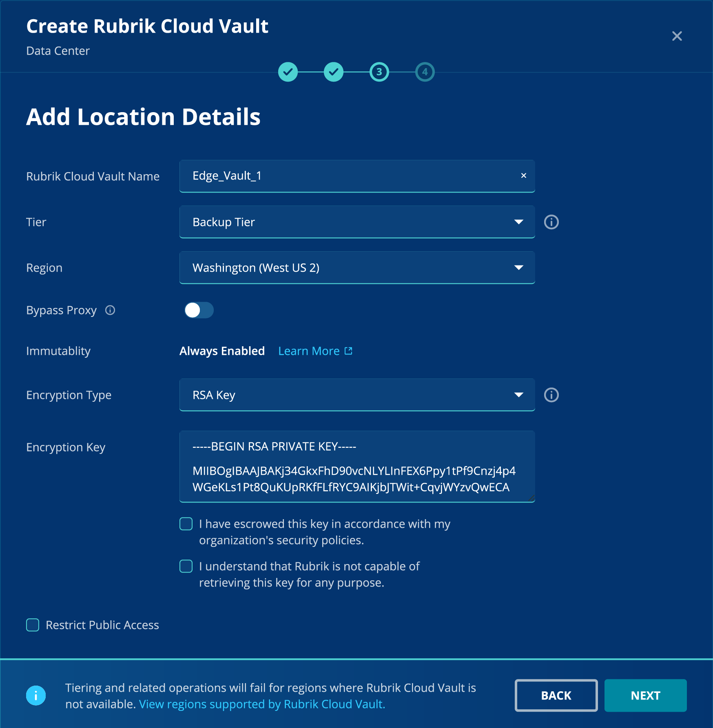Click the Learn More immutability link
713x728 pixels.
309,351
